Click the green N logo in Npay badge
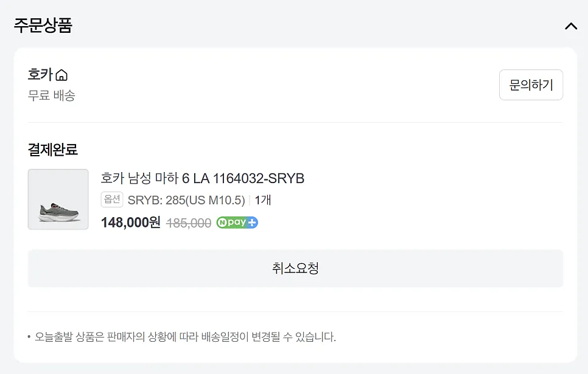 (x=222, y=223)
